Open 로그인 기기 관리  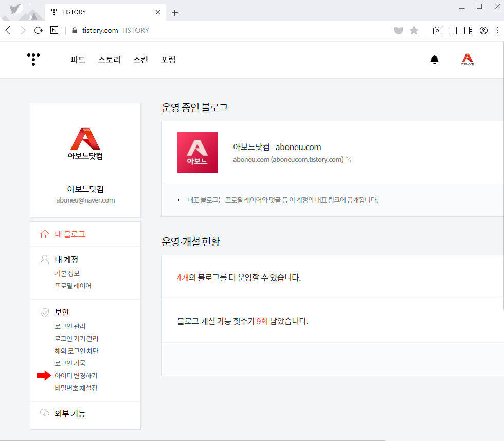point(77,339)
